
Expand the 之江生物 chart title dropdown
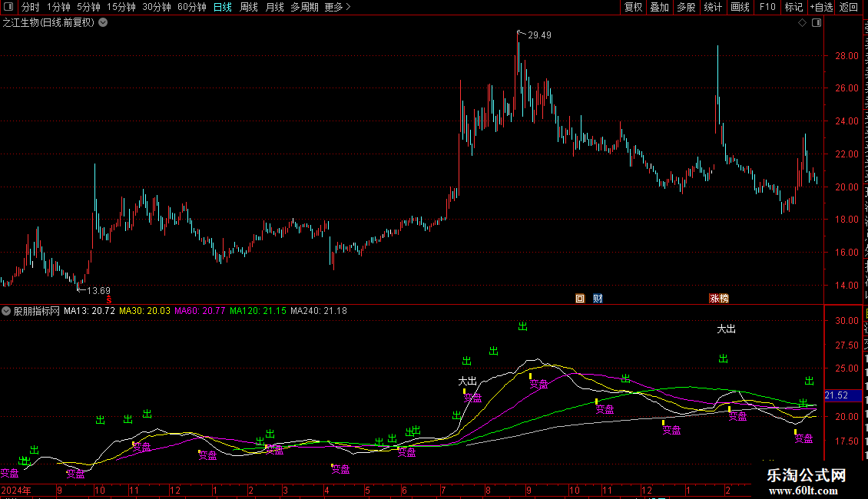(x=103, y=23)
